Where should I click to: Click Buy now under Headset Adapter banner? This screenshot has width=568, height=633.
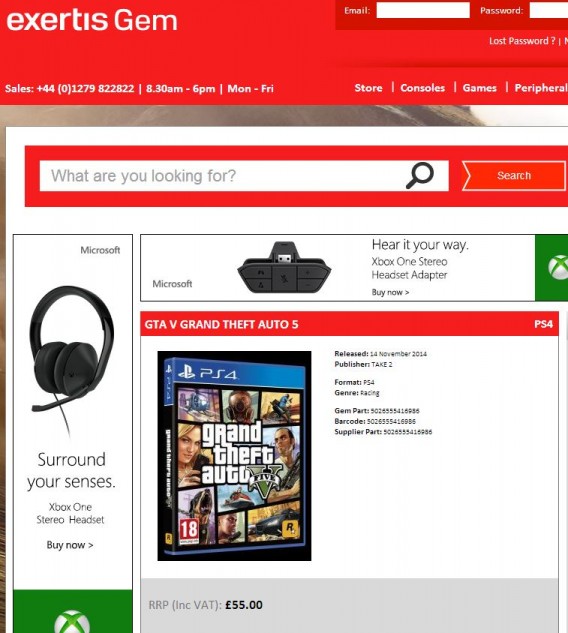pos(390,292)
